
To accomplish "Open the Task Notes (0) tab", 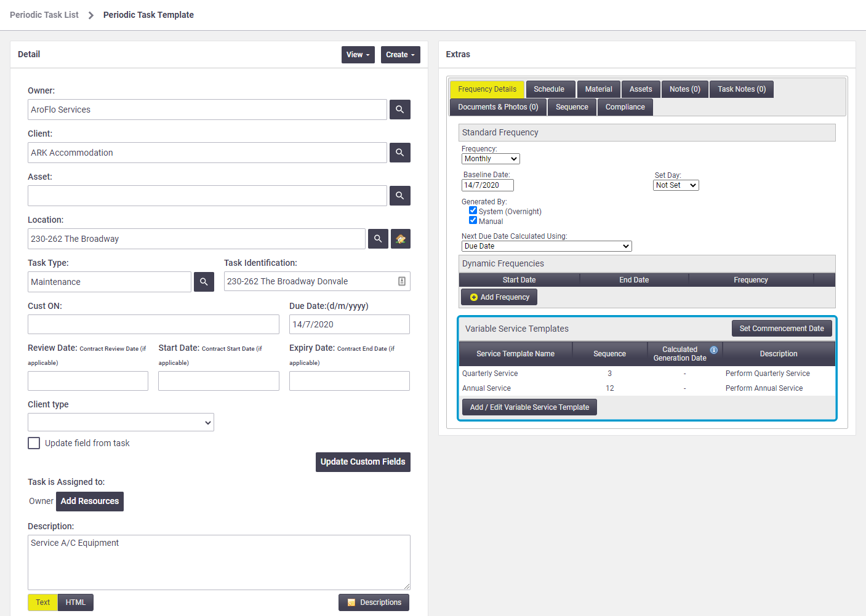I will pos(742,89).
